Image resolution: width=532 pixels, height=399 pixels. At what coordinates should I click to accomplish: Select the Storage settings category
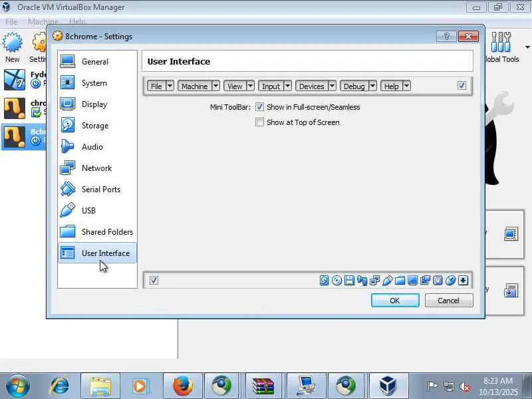[x=97, y=126]
